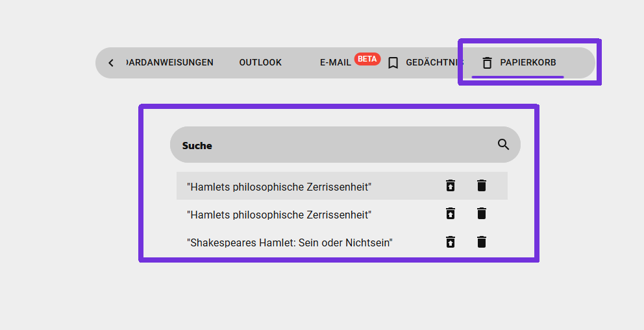The height and width of the screenshot is (330, 644).
Task: Click the Papierkorb trash can icon
Action: (x=488, y=63)
